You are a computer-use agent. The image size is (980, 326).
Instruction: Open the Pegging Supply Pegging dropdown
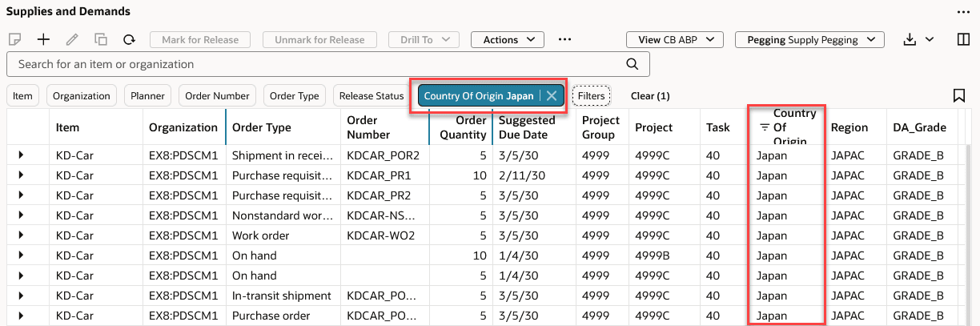[x=810, y=39]
